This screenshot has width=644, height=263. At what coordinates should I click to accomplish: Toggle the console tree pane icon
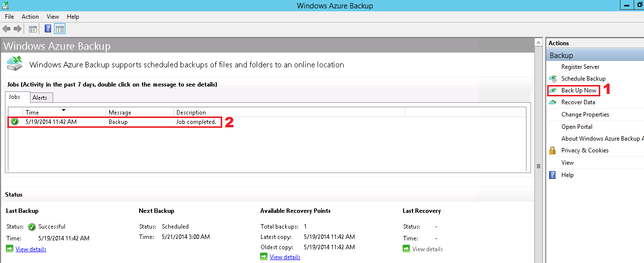[32, 29]
